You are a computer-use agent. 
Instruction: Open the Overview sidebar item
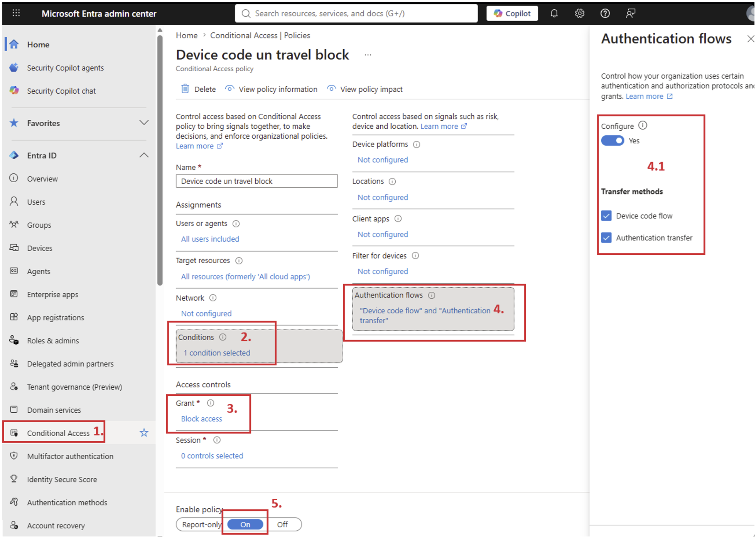pyautogui.click(x=42, y=179)
